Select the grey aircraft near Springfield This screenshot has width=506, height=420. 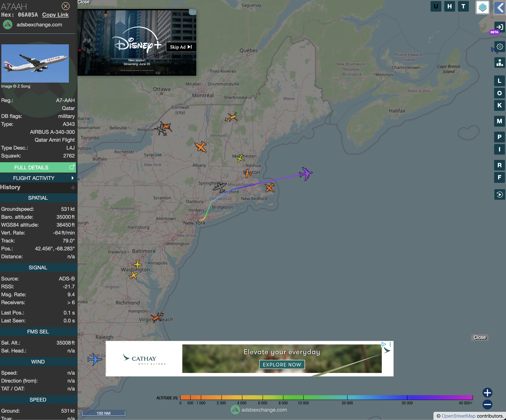click(x=220, y=187)
